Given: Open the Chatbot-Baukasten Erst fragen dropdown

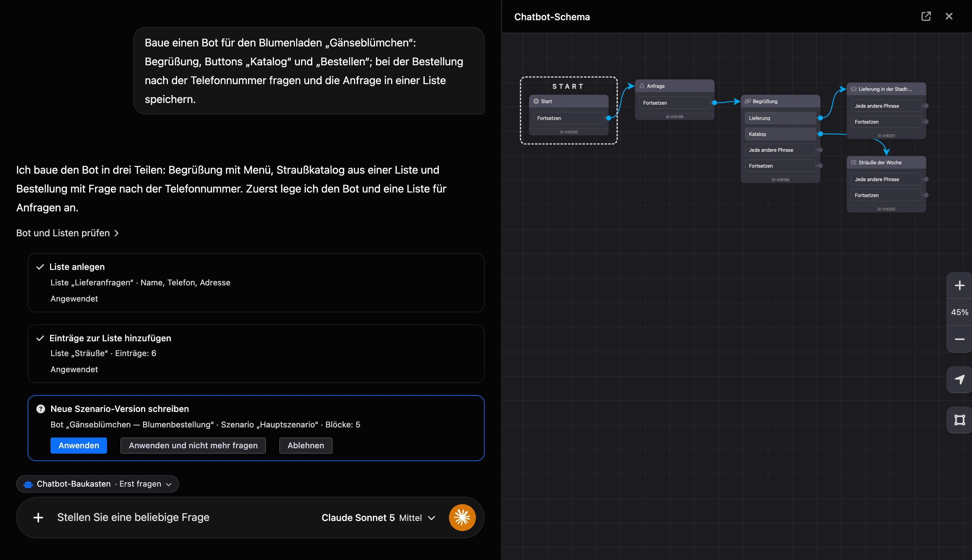Looking at the screenshot, I should (x=97, y=484).
